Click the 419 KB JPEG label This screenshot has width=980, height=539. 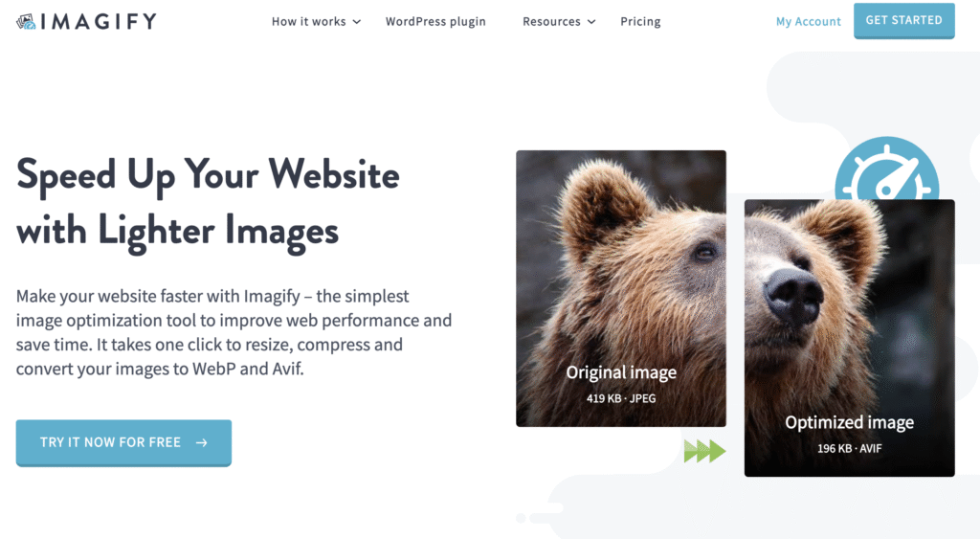(620, 398)
